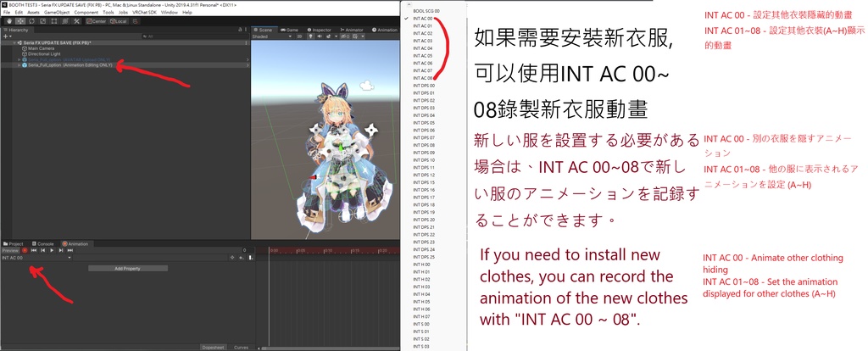Select Main Camera in Hierarchy

[x=41, y=48]
